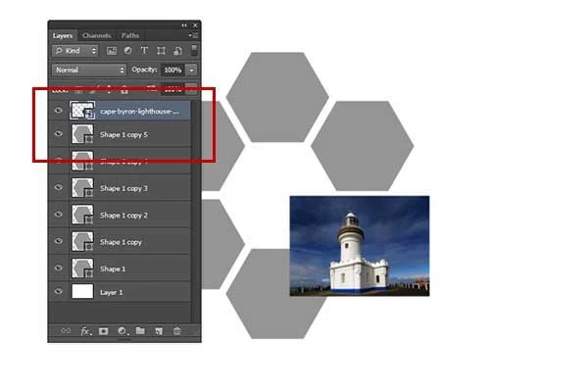Select the Shape 1 copy 5 layer name

[123, 134]
